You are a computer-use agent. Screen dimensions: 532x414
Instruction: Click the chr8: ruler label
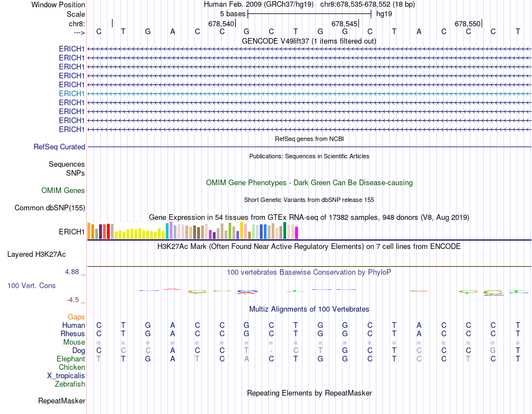(x=77, y=23)
